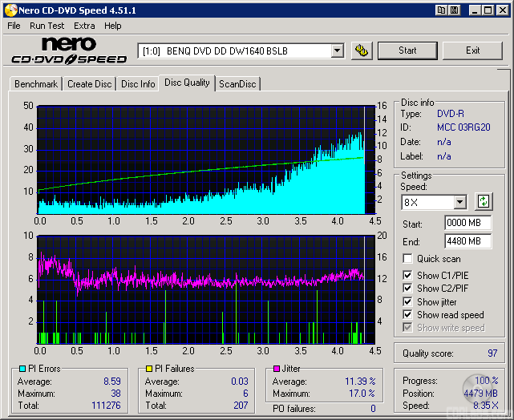Open the Extra menu

(x=84, y=26)
